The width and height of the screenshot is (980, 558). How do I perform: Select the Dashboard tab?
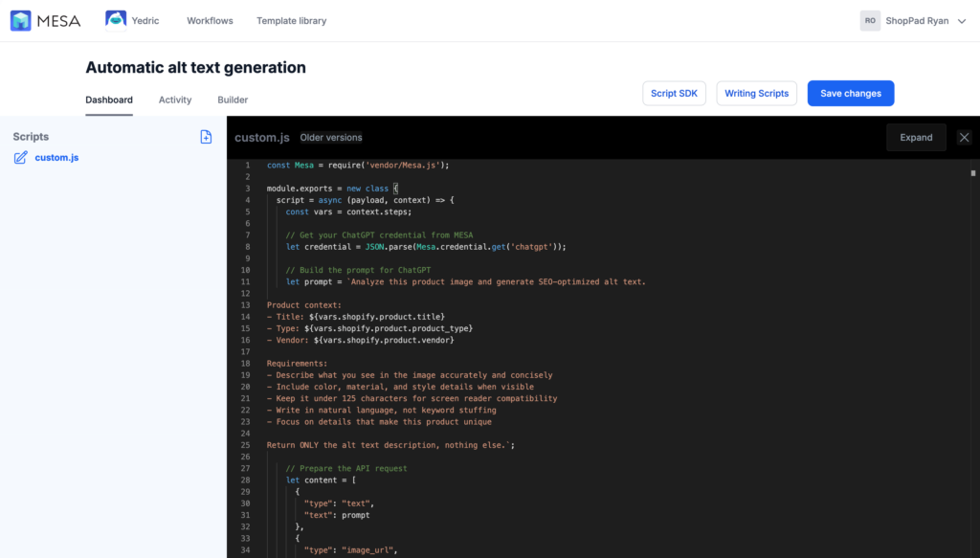tap(108, 100)
